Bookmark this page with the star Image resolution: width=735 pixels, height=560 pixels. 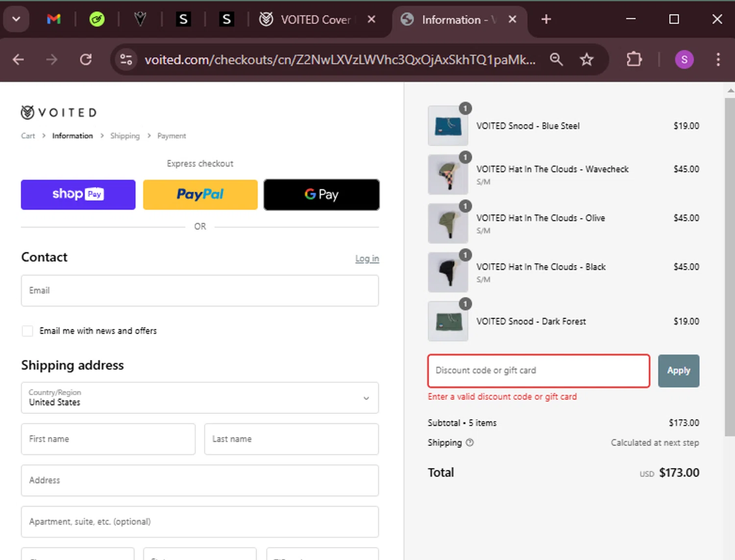[x=587, y=60]
